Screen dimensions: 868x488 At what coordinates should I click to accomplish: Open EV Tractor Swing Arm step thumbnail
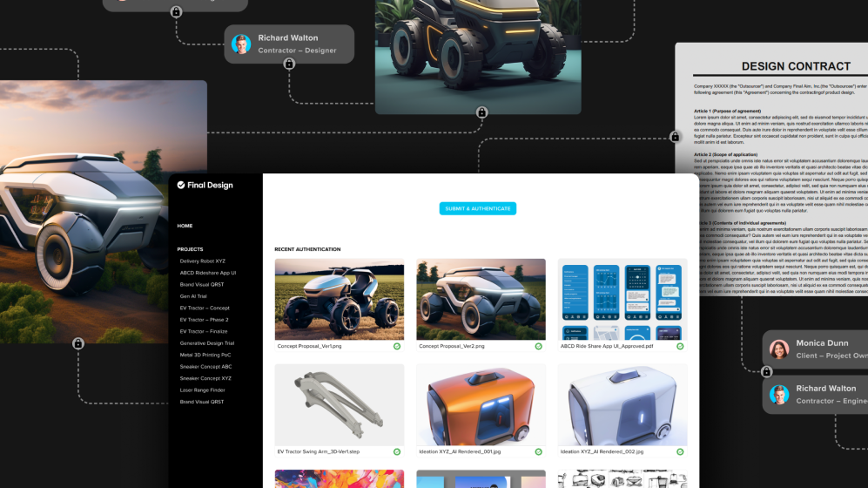point(340,405)
